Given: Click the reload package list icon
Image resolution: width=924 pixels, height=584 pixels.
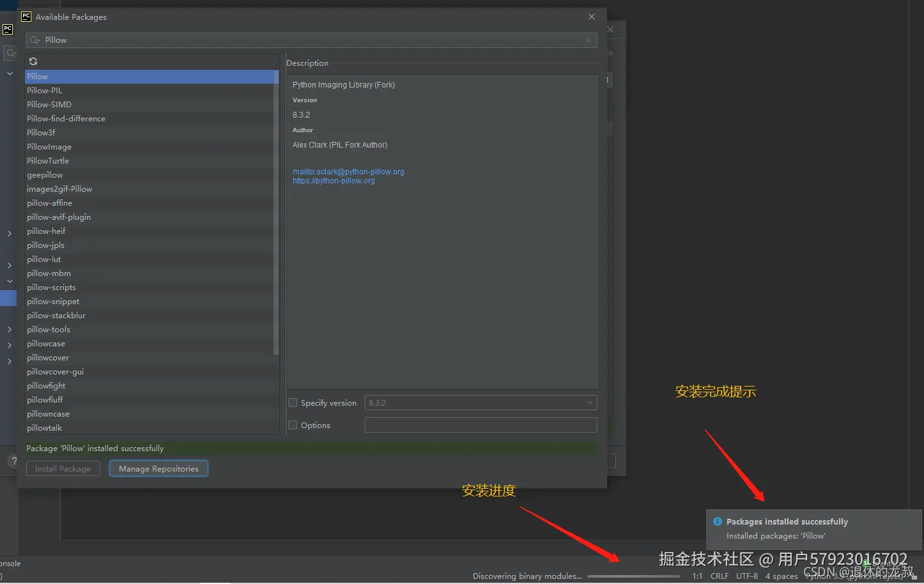Looking at the screenshot, I should tap(33, 61).
